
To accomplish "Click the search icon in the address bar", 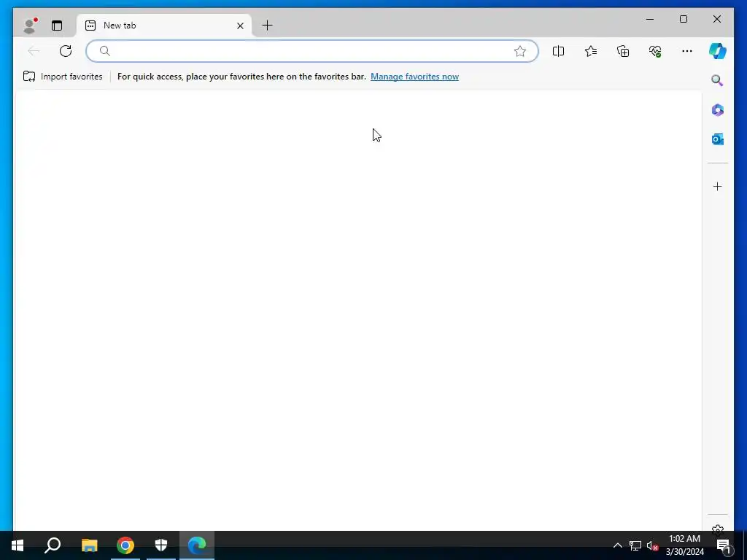I will (105, 51).
